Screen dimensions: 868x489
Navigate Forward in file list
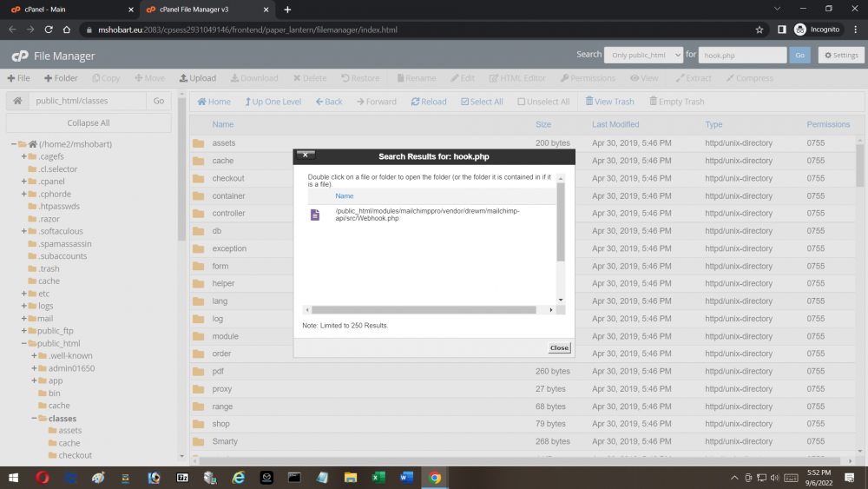tap(377, 102)
